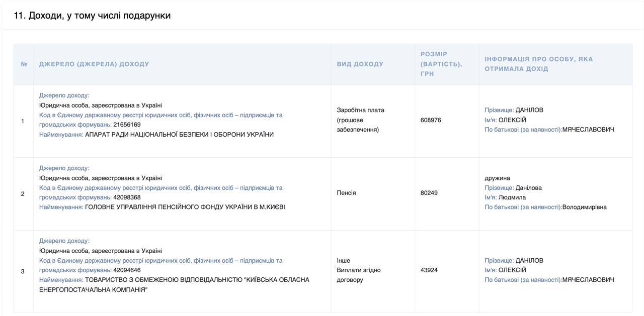Click registry code 21656169
This screenshot has width=644, height=316.
tap(127, 125)
